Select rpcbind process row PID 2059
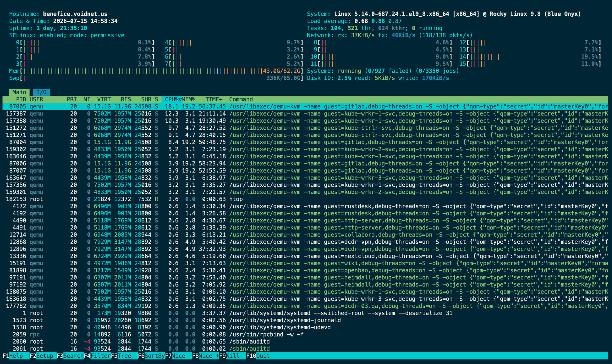The image size is (612, 364). pyautogui.click(x=305, y=334)
